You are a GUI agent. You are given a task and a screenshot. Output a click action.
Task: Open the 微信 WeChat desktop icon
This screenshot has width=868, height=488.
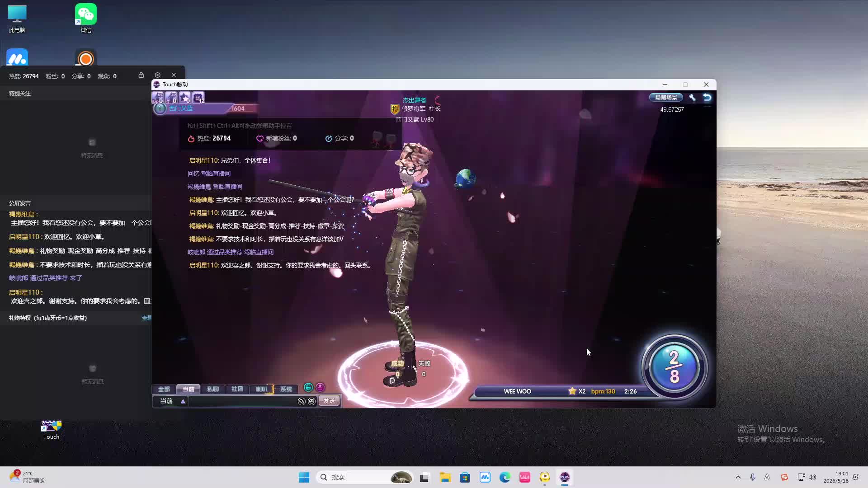pos(86,19)
